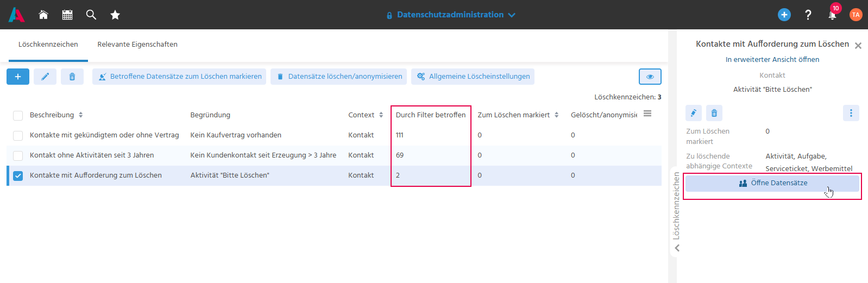
Task: Uncheck row Kontakte mit Aufforderung zum Löschen
Action: (18, 175)
